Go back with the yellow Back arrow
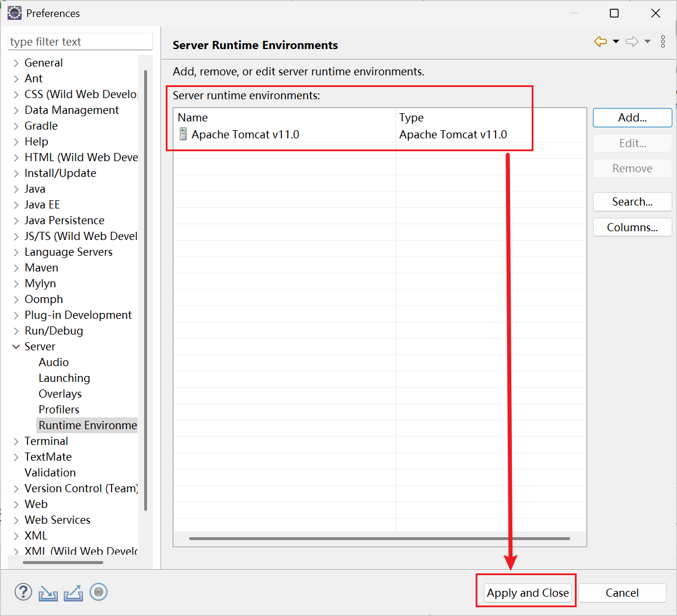The image size is (677, 616). click(600, 41)
